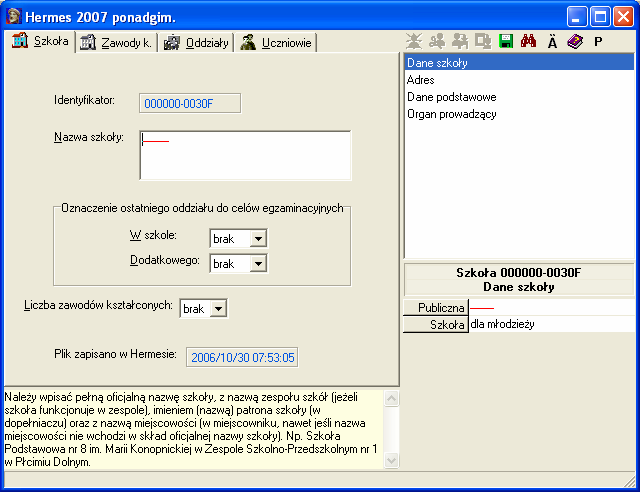Select Organ prowadzący in the list

(519, 114)
